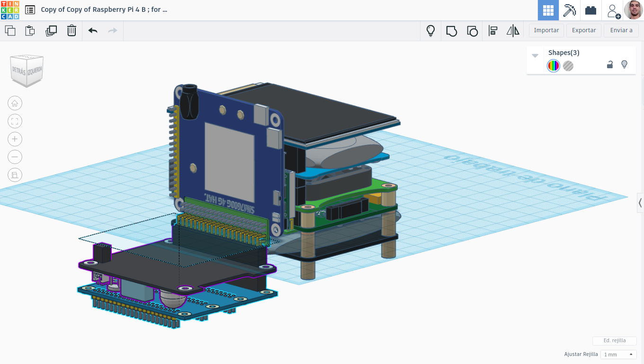Open the Bricks mode
This screenshot has height=364, width=644.
point(590,10)
